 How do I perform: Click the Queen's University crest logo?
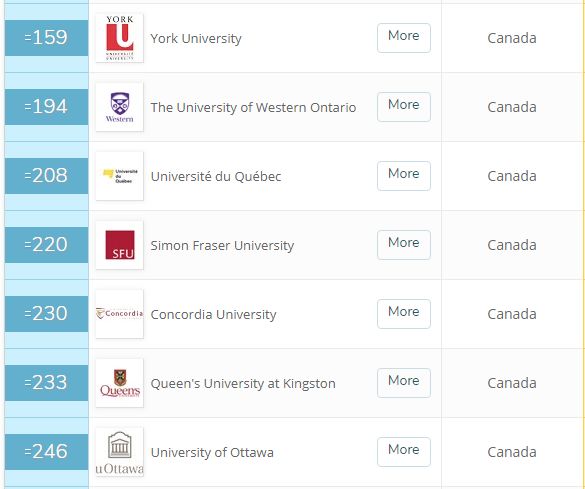click(x=119, y=383)
